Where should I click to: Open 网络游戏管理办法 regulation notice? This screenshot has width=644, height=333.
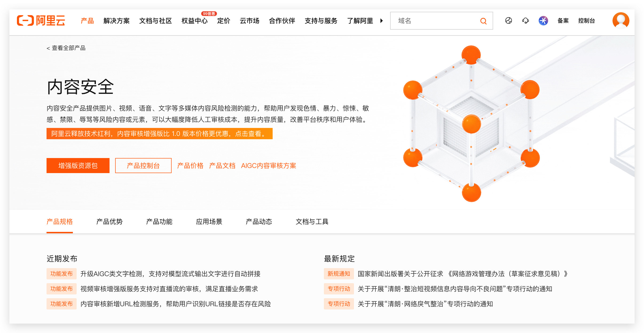pos(463,274)
